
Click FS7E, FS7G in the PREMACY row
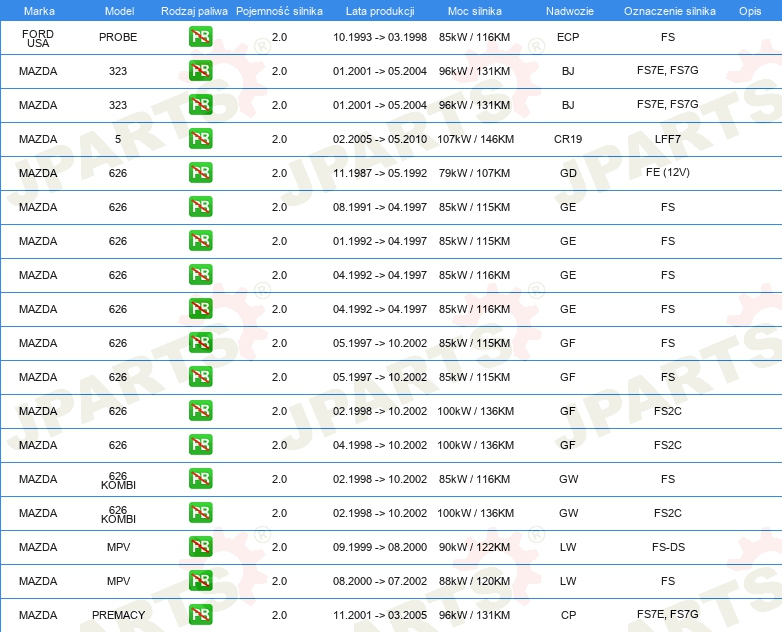[x=668, y=614]
